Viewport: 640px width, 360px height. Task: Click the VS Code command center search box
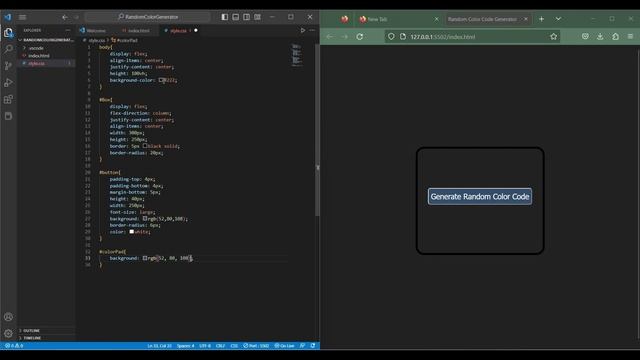point(148,17)
